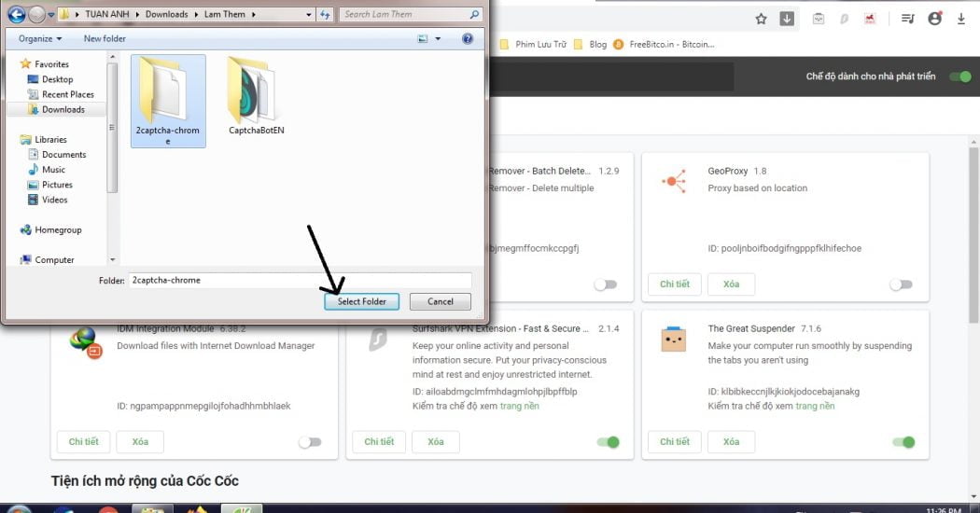Select Documents library

point(57,154)
